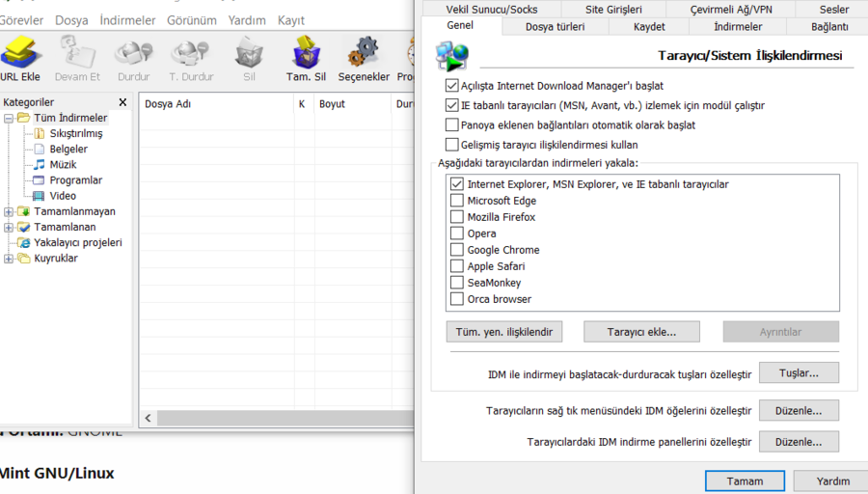This screenshot has width=868, height=494.
Task: Switch to the Sesler tab
Action: tap(833, 9)
